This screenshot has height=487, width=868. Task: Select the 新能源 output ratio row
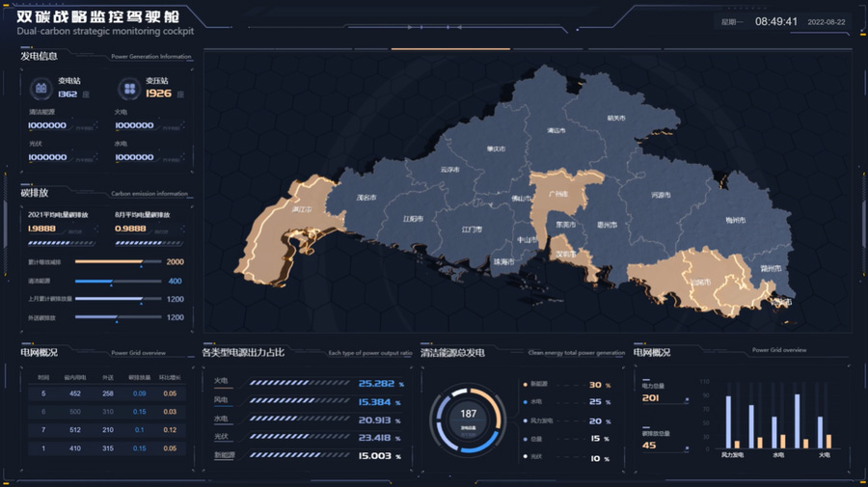(304, 456)
